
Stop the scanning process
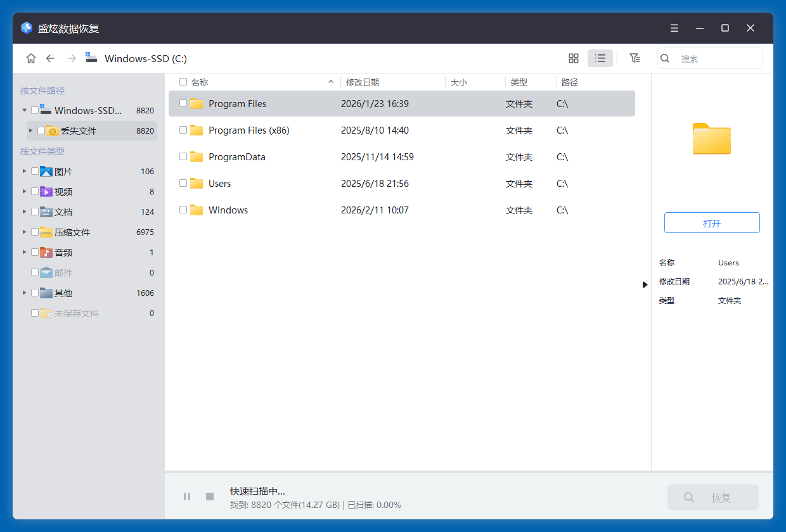click(x=209, y=497)
